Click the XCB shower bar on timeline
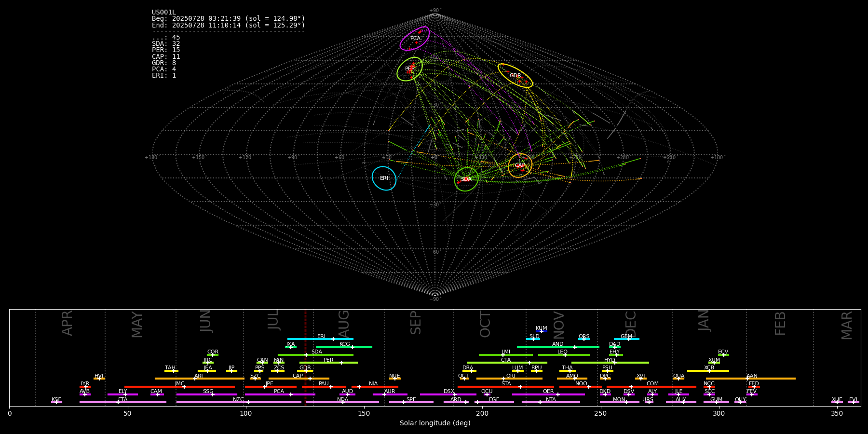Viewport: 868px width, 434px height. pos(708,371)
